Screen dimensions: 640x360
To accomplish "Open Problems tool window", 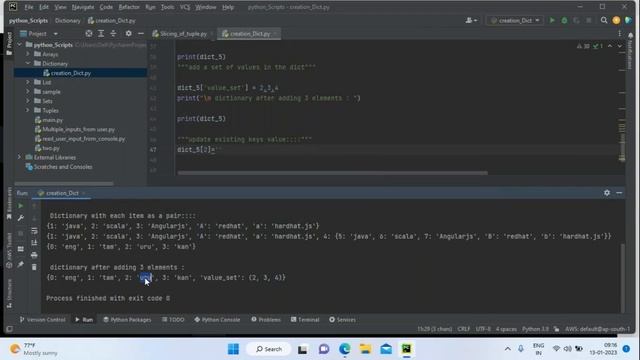I will pyautogui.click(x=266, y=320).
